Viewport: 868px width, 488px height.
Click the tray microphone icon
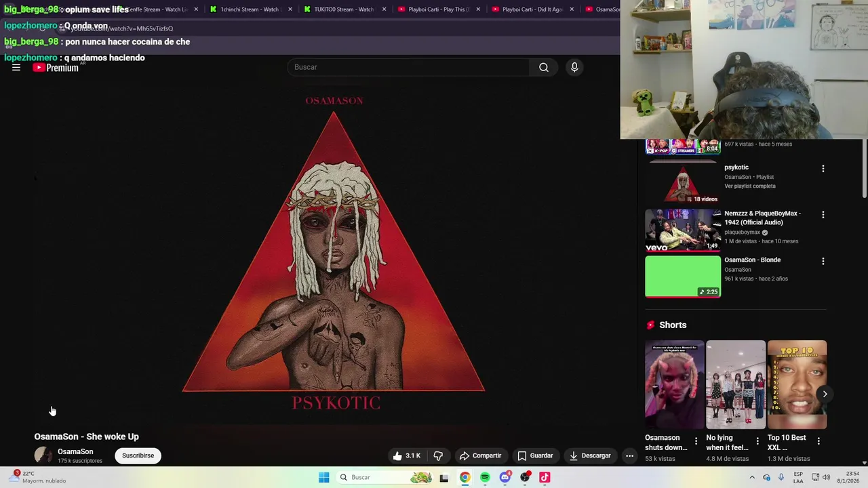click(x=781, y=477)
